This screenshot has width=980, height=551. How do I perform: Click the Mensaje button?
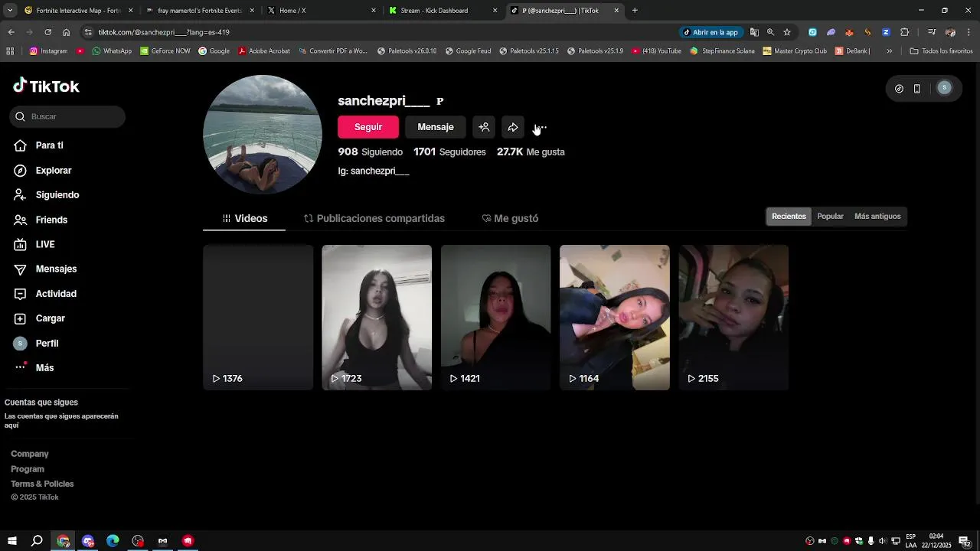tap(436, 127)
